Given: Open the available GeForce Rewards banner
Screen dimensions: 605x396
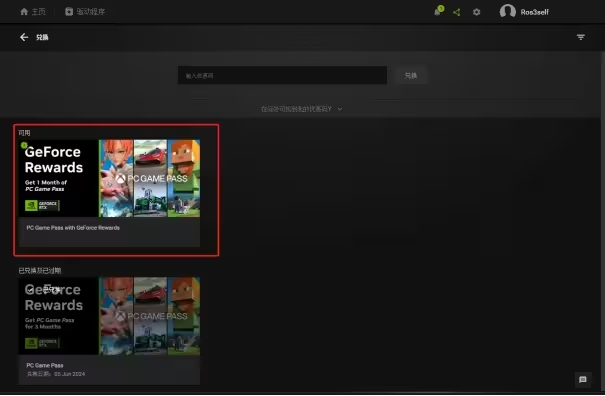Looking at the screenshot, I should pos(109,178).
